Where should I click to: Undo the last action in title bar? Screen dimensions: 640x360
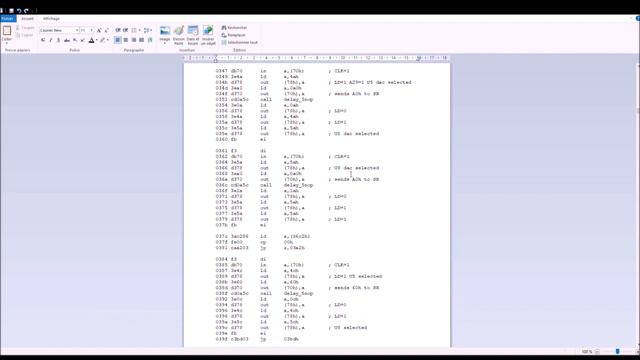click(x=19, y=10)
